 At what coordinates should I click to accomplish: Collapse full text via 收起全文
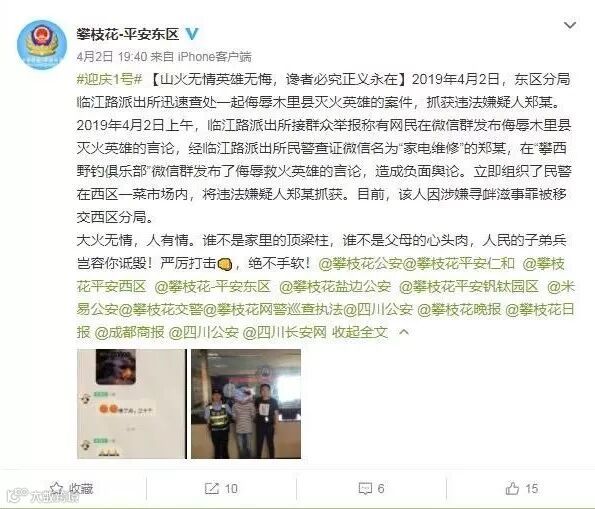pyautogui.click(x=360, y=333)
